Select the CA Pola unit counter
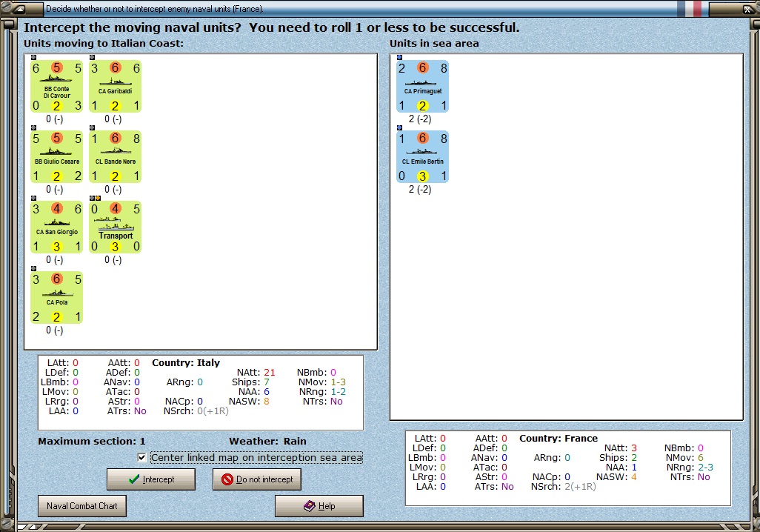 pyautogui.click(x=57, y=297)
